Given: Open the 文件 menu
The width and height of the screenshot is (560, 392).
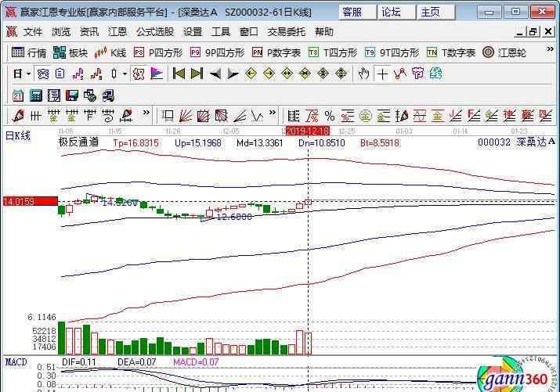Looking at the screenshot, I should pos(33,32).
